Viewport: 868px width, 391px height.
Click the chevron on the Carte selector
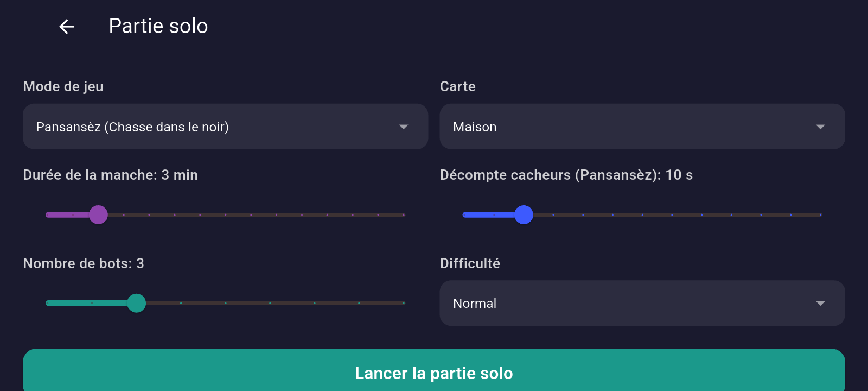(x=821, y=127)
